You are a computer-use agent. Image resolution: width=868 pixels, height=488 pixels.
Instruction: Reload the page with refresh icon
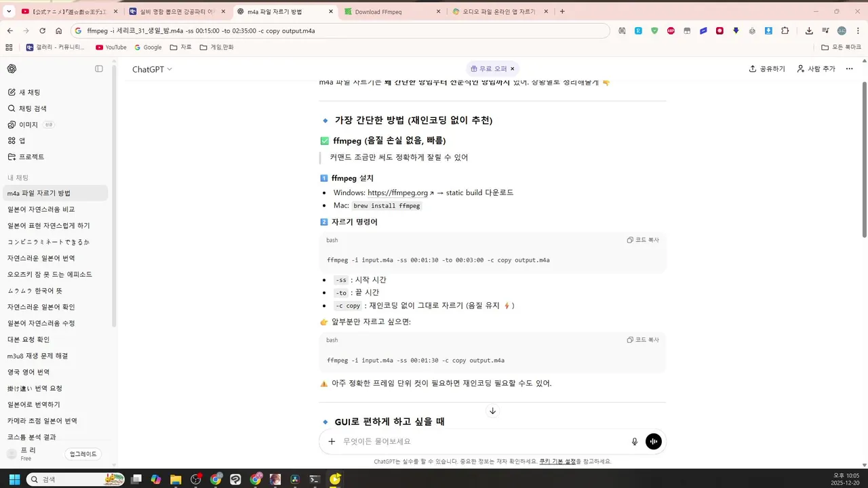42,30
